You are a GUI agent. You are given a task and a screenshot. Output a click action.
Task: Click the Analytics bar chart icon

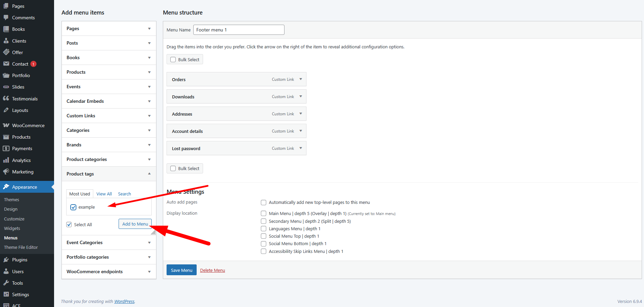coord(6,160)
